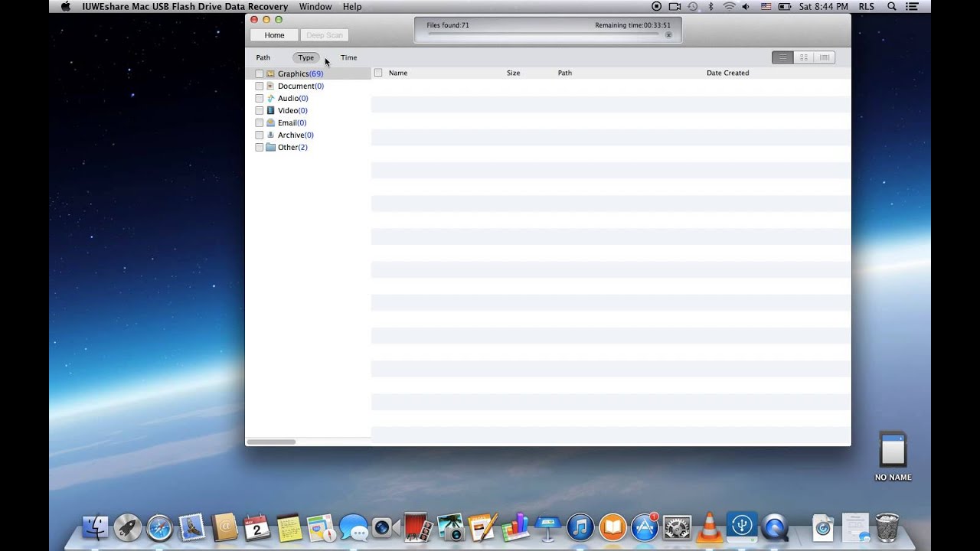Open Contacts address book in Dock
980x551 pixels.
[x=225, y=527]
